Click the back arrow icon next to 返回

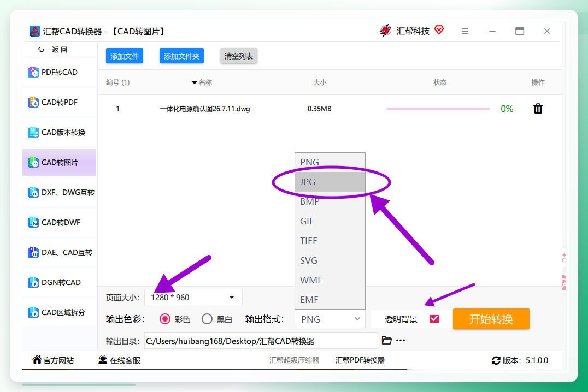(x=41, y=50)
